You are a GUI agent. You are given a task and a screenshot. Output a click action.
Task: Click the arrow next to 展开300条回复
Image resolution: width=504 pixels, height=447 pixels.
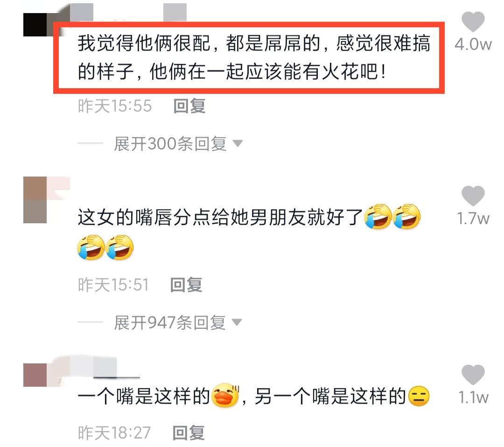click(238, 143)
